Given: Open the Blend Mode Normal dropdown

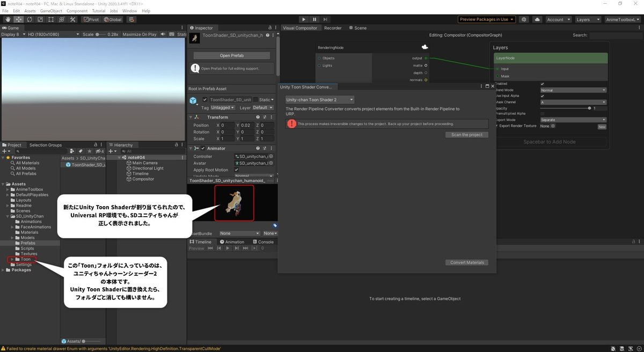Looking at the screenshot, I should (573, 90).
